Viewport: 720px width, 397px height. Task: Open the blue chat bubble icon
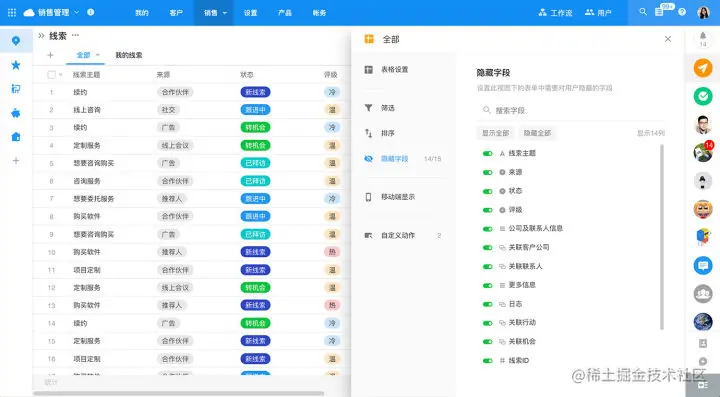click(x=703, y=265)
